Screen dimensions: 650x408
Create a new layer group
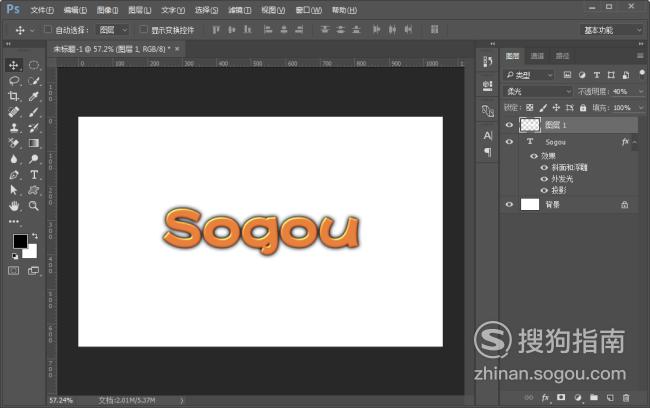pyautogui.click(x=594, y=398)
